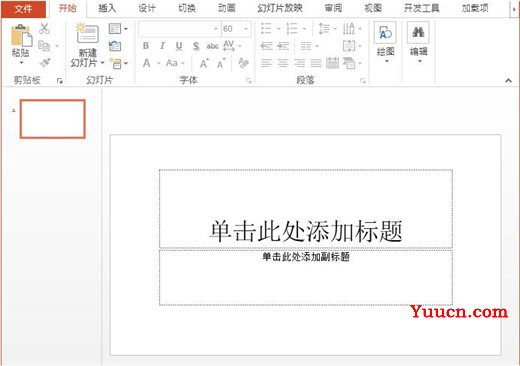Open the font name combo box
520x366 pixels.
pyautogui.click(x=179, y=29)
